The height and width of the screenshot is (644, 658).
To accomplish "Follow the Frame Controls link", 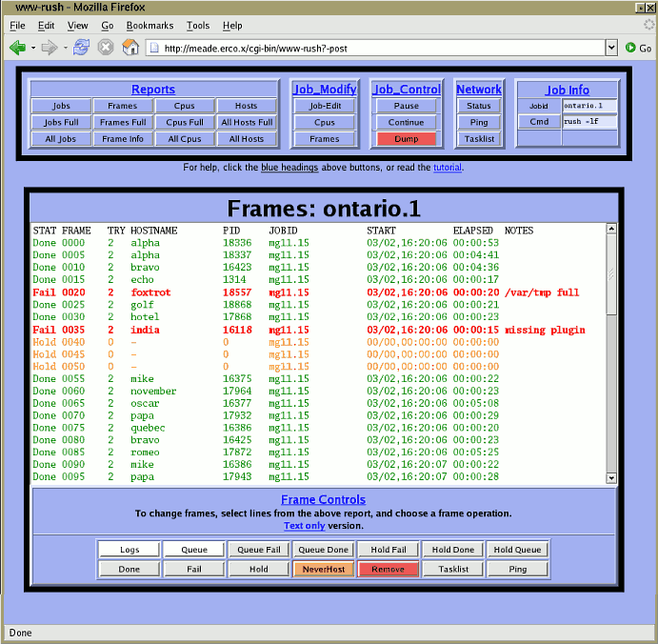I will (323, 499).
